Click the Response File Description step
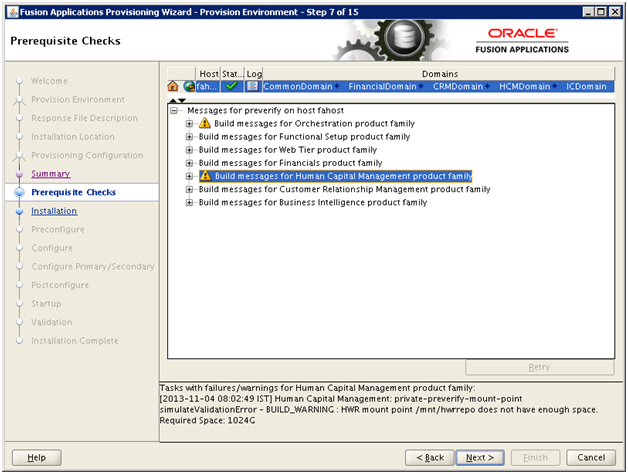Screen dimensions: 628x474 click(85, 118)
